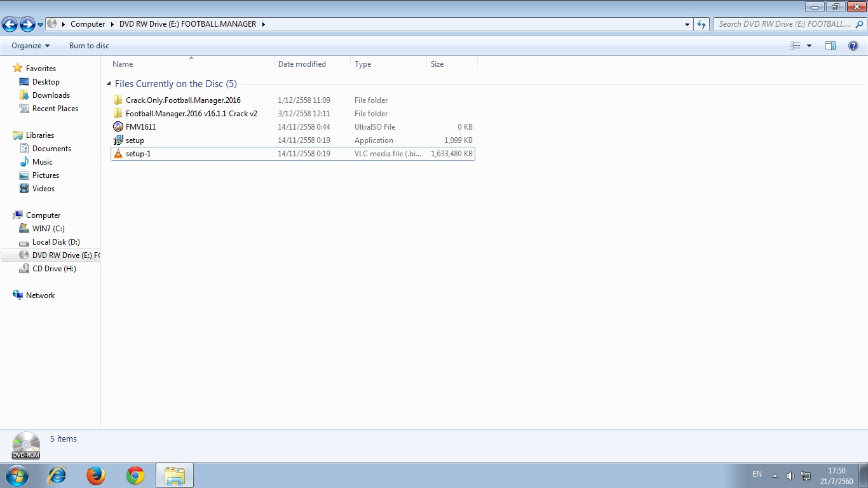Expand the arrow after Computer in address bar
This screenshot has width=868, height=488.
(x=112, y=24)
